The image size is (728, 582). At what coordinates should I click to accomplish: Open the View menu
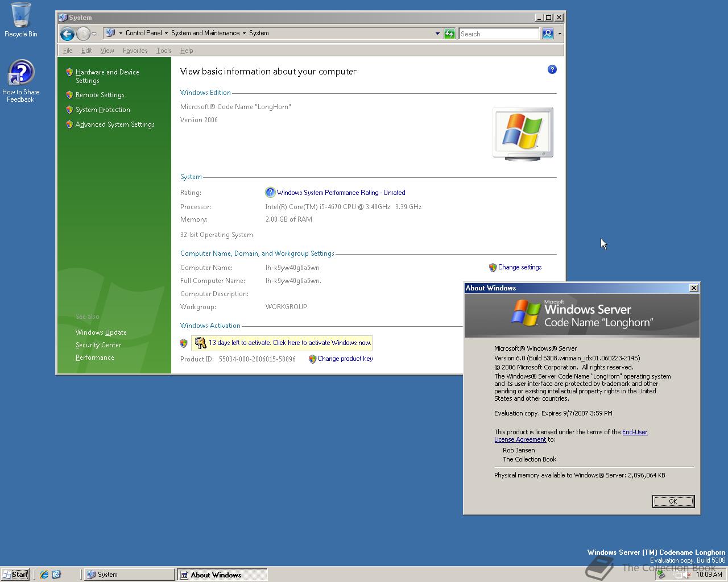(107, 51)
